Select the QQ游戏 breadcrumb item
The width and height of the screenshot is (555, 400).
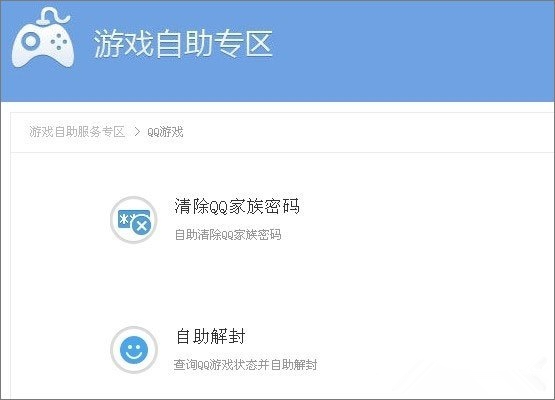click(x=165, y=132)
